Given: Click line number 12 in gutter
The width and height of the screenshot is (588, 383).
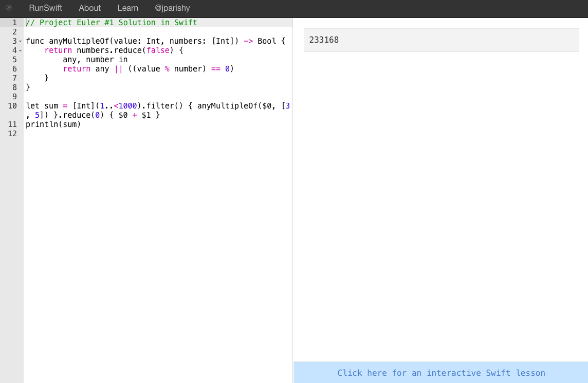Looking at the screenshot, I should tap(12, 134).
